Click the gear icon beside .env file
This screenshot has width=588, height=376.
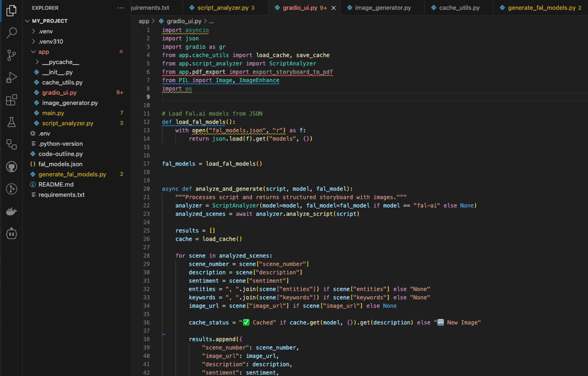point(33,133)
